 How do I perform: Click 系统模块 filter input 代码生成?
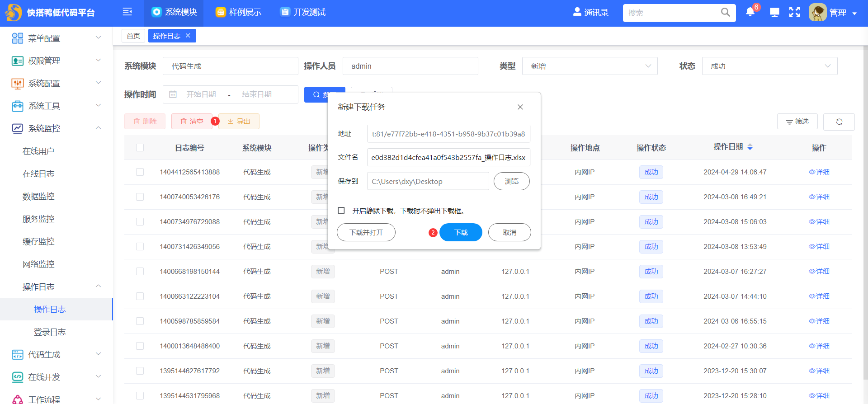click(x=231, y=66)
